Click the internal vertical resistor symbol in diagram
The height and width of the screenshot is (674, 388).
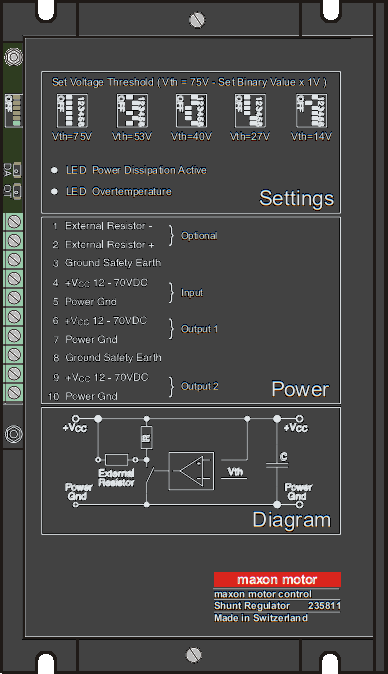point(147,438)
